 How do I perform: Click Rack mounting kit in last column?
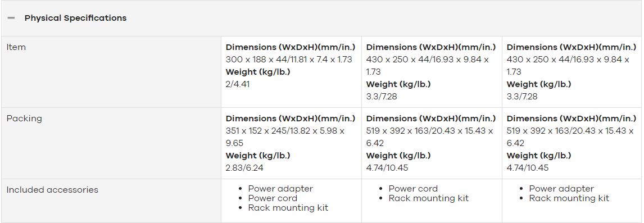[569, 198]
